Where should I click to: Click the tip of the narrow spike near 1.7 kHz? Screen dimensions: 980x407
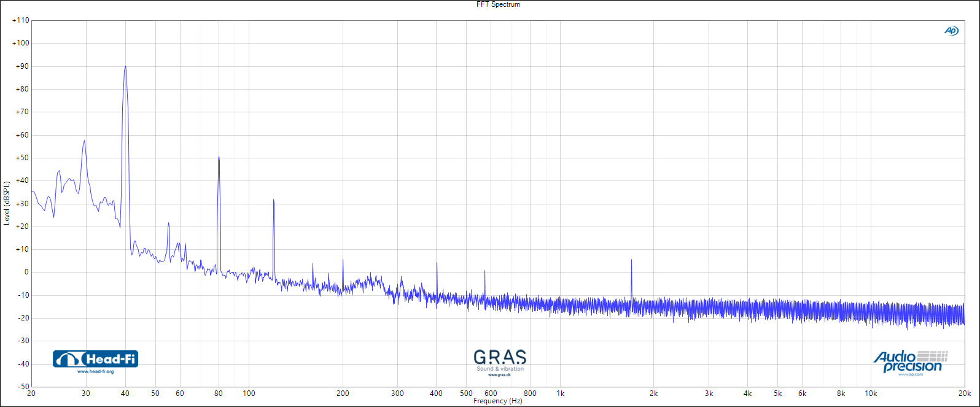point(631,260)
